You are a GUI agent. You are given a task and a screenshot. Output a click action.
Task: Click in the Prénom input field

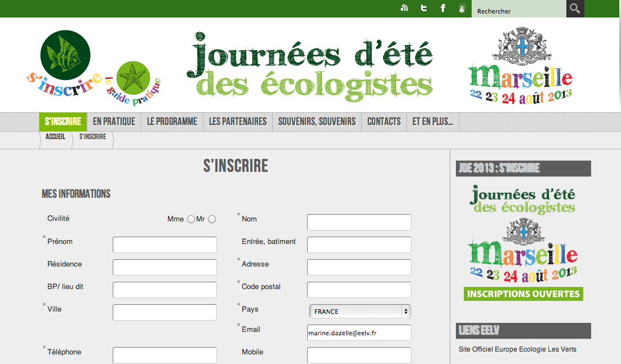165,245
